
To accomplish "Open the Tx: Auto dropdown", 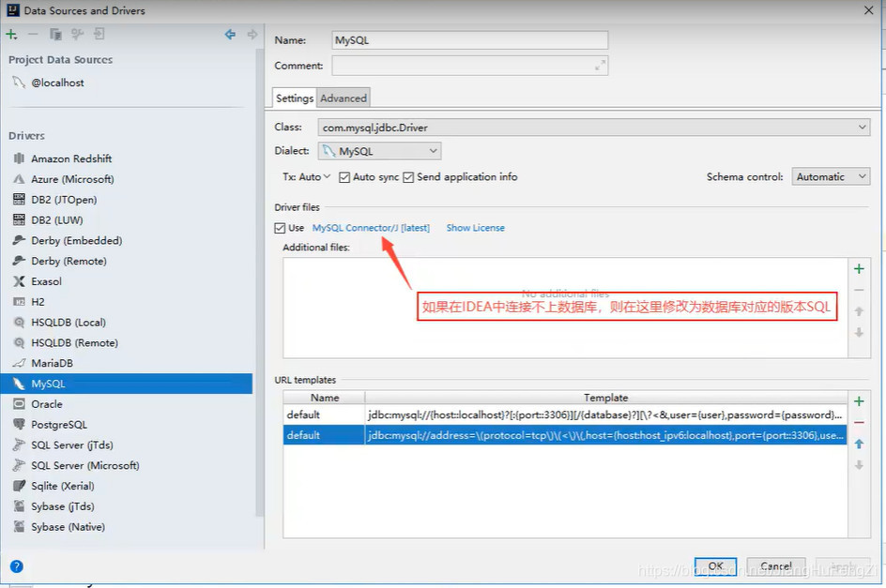I will (306, 177).
